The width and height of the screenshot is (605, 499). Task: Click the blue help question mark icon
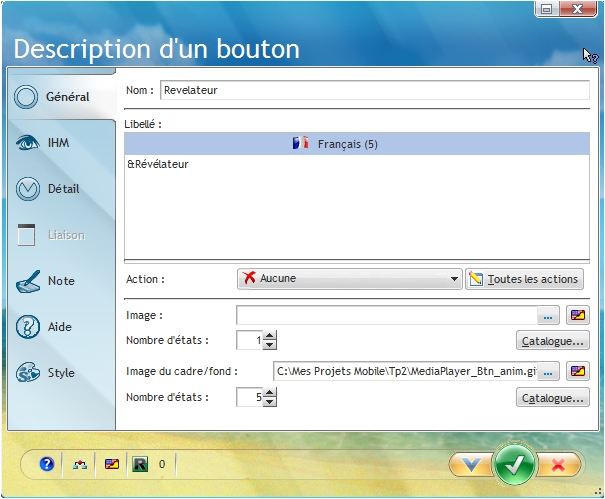[x=47, y=463]
